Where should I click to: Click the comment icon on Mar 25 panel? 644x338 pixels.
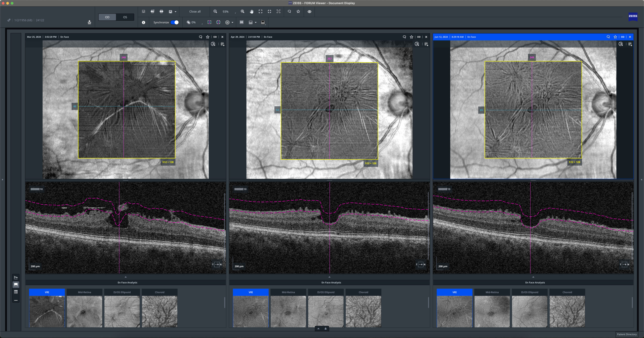pos(200,37)
